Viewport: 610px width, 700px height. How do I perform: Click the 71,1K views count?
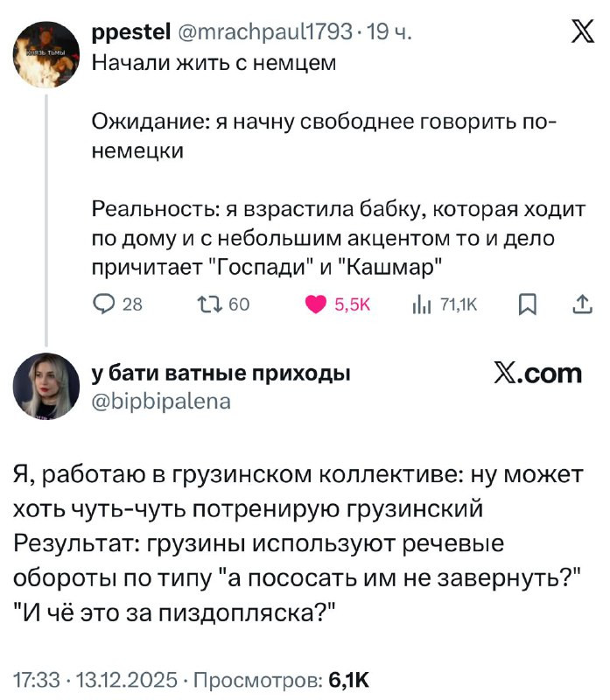pos(456,304)
